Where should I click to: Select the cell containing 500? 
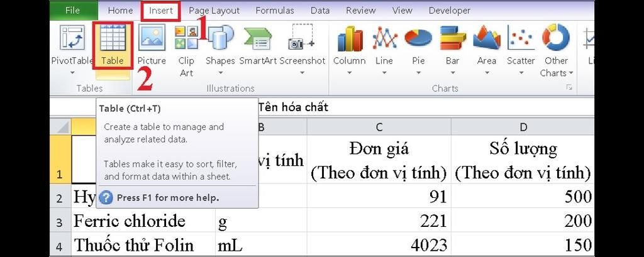click(x=523, y=196)
